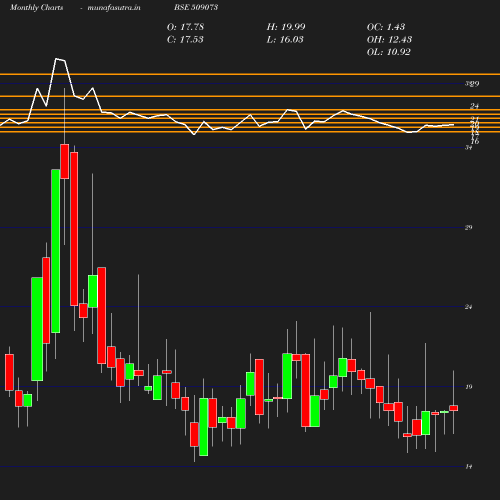Click the 24 label in the candlestick panel
The image size is (500, 500).
pos(469,307)
